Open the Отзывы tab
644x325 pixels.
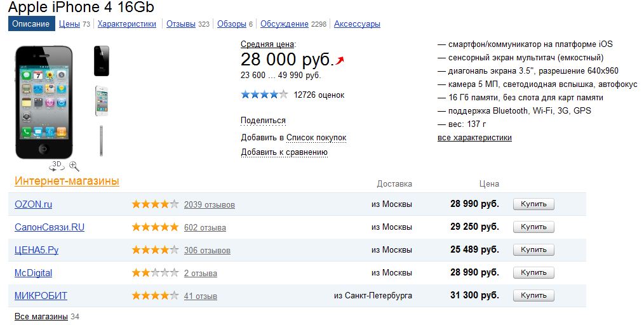tap(181, 24)
